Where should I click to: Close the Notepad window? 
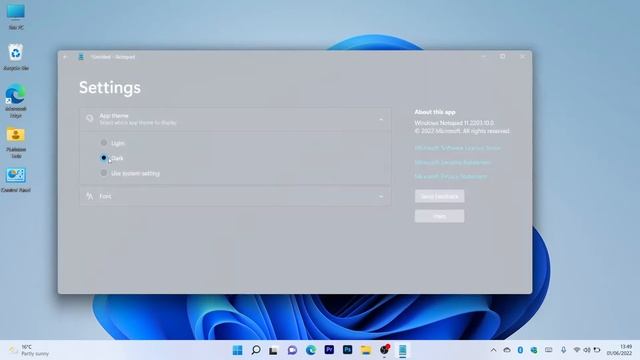[522, 57]
